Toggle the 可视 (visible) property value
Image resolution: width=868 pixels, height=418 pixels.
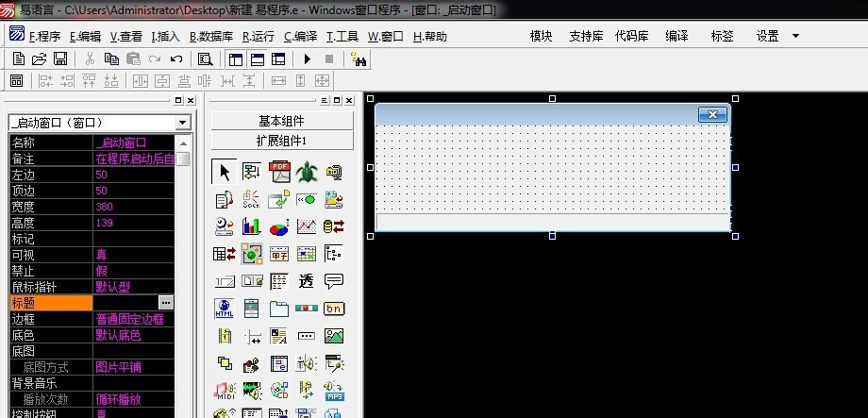(x=134, y=255)
